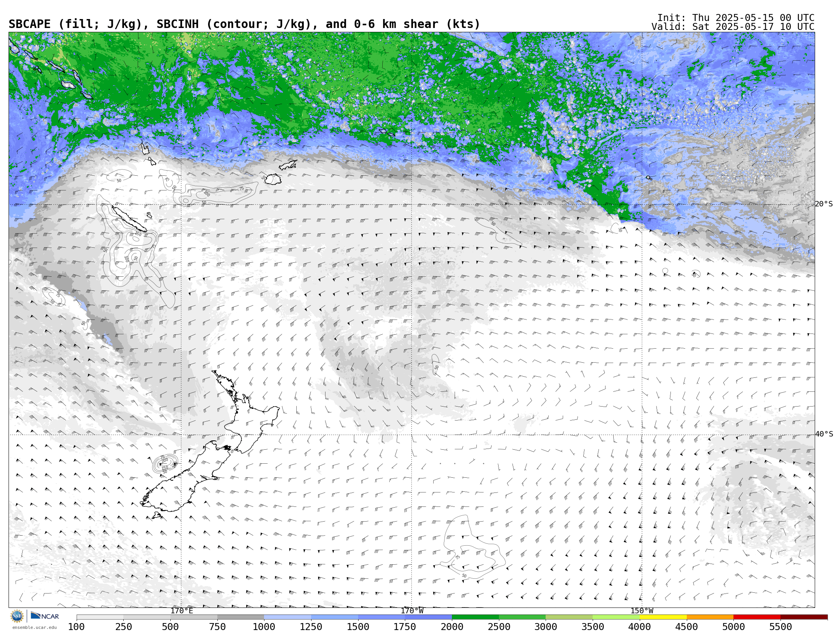Click the colorbar label 1750
Screen dimensions: 840x632
[405, 627]
